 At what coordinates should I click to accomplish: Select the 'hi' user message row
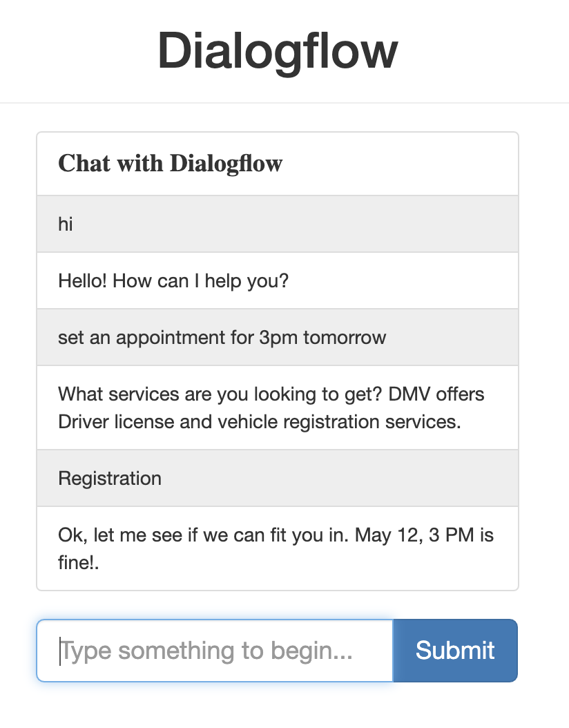[277, 224]
